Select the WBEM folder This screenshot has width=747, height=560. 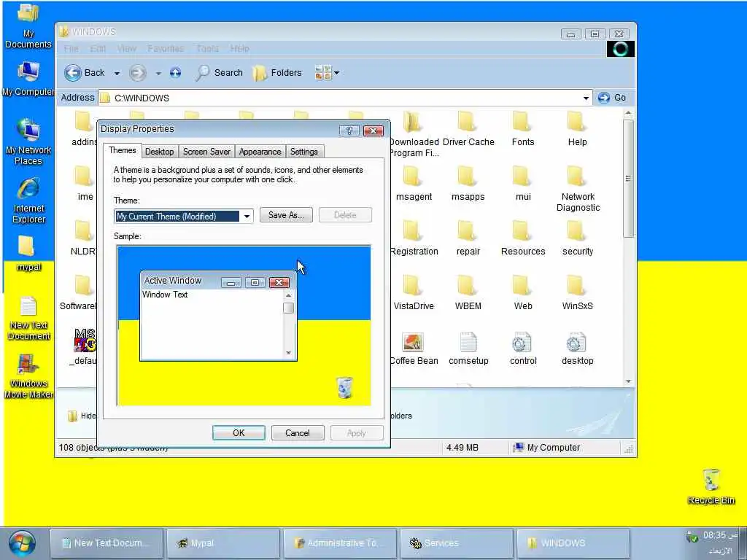point(468,293)
